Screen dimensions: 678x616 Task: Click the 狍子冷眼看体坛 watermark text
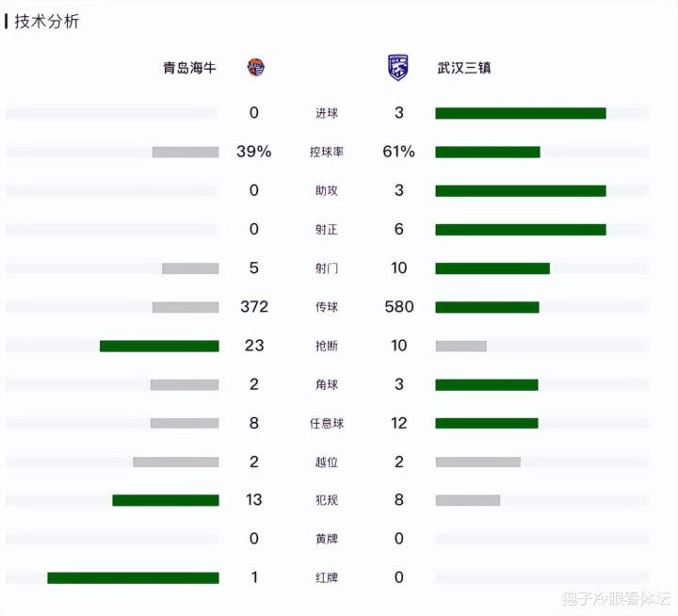coord(616,598)
